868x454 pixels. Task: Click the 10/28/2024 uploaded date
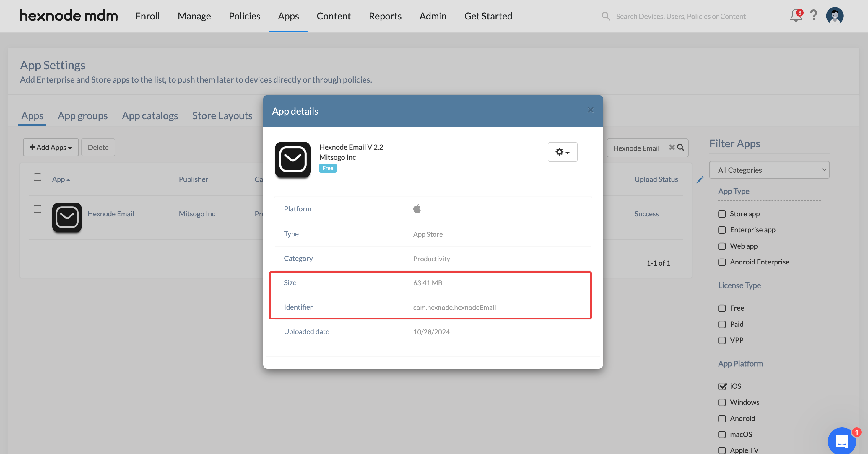point(431,332)
